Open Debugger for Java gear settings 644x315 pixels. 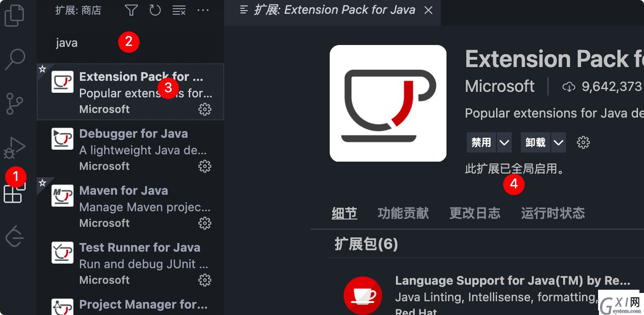(x=204, y=166)
